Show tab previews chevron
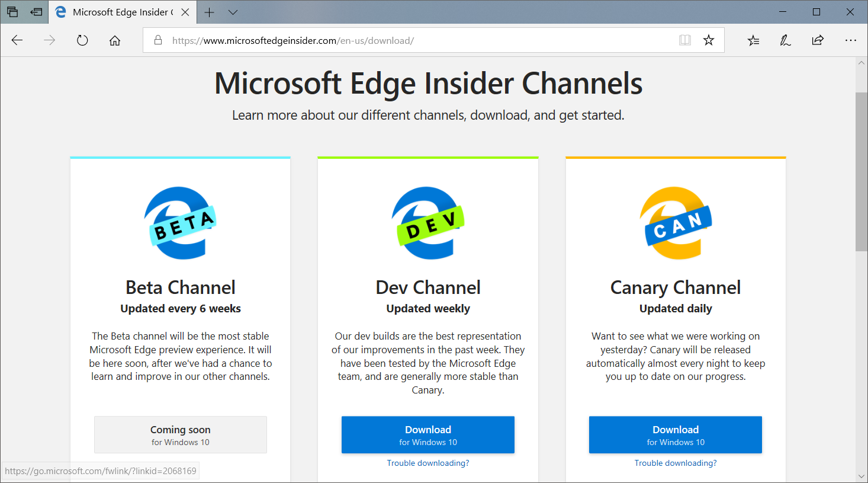868x483 pixels. 233,12
